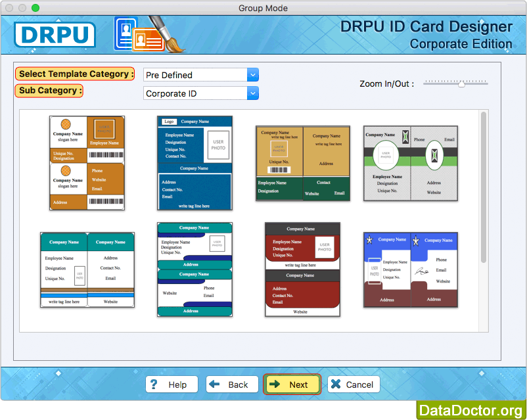Screen dimensions: 527x420
Task: Click the DRPU ID Card Designer title
Action: [x=426, y=26]
